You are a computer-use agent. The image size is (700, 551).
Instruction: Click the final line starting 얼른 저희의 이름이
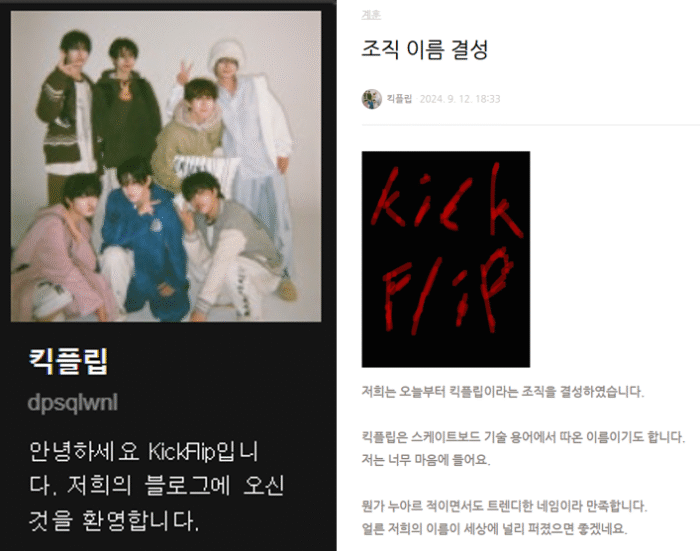click(x=495, y=529)
